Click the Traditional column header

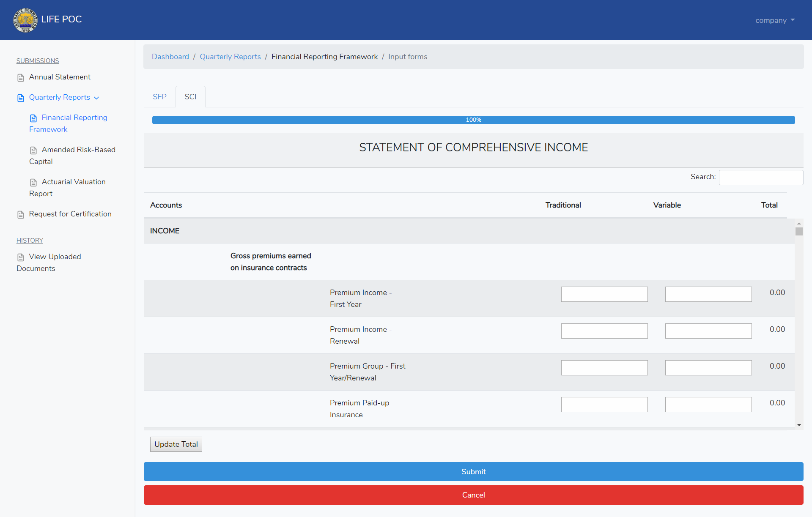coord(563,205)
